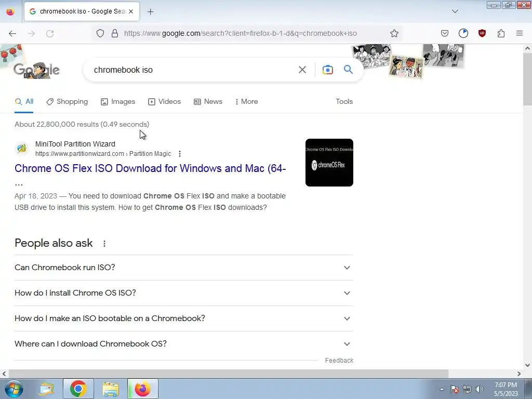Viewport: 532px width, 399px height.
Task: Go back with the browser back arrow
Action: [x=12, y=33]
